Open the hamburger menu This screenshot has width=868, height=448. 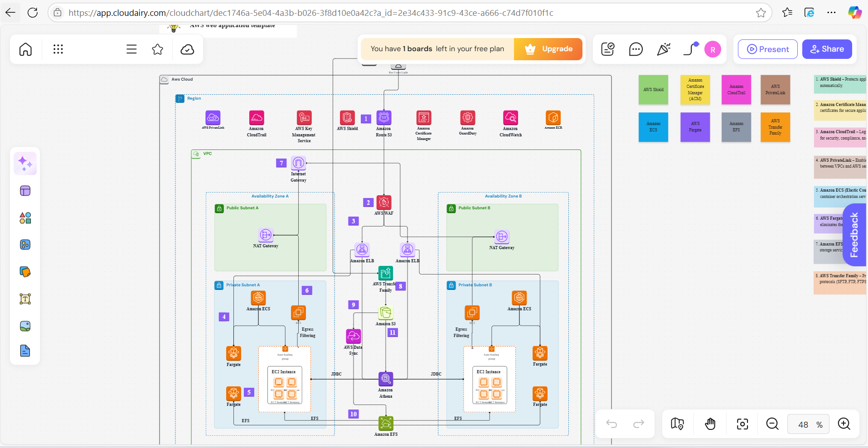(x=131, y=49)
